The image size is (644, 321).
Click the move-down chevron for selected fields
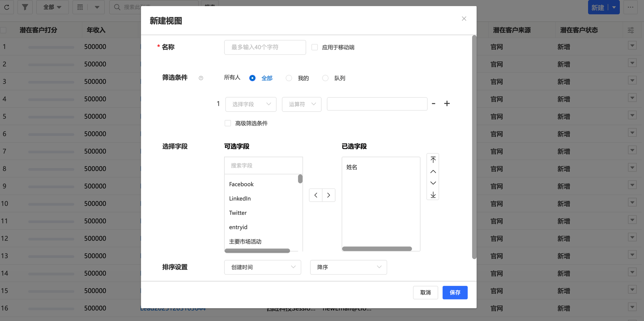[x=433, y=183]
